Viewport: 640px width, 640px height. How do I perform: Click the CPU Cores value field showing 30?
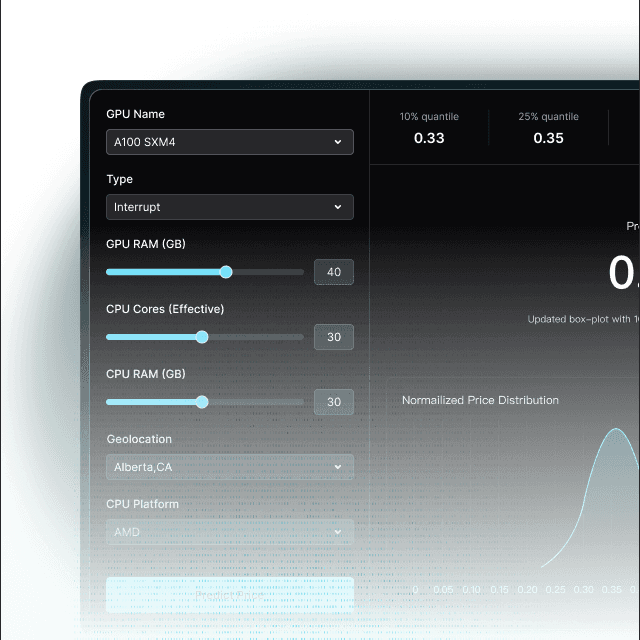pyautogui.click(x=334, y=337)
